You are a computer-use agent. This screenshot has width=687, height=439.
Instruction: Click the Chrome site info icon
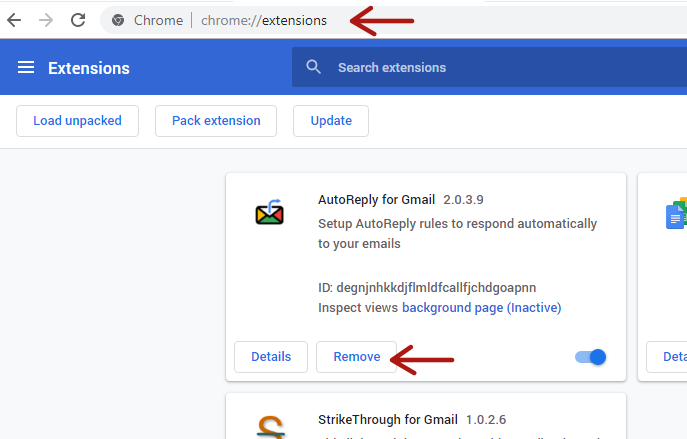click(x=118, y=20)
